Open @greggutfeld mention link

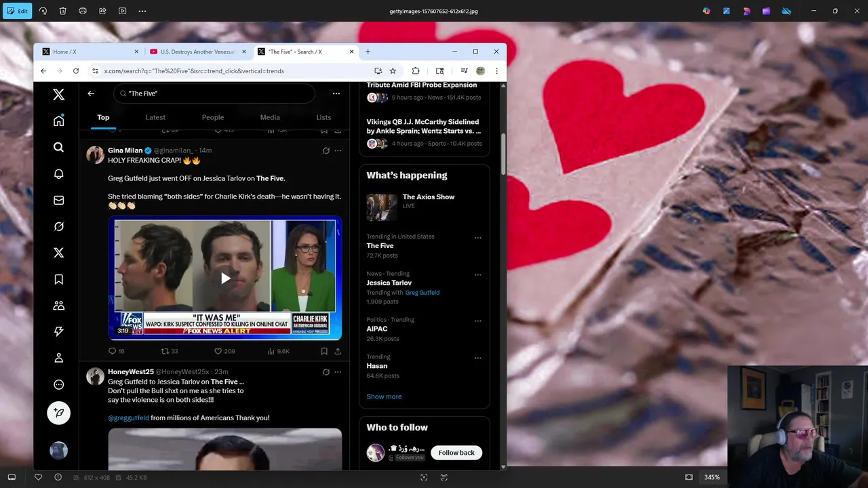(128, 418)
